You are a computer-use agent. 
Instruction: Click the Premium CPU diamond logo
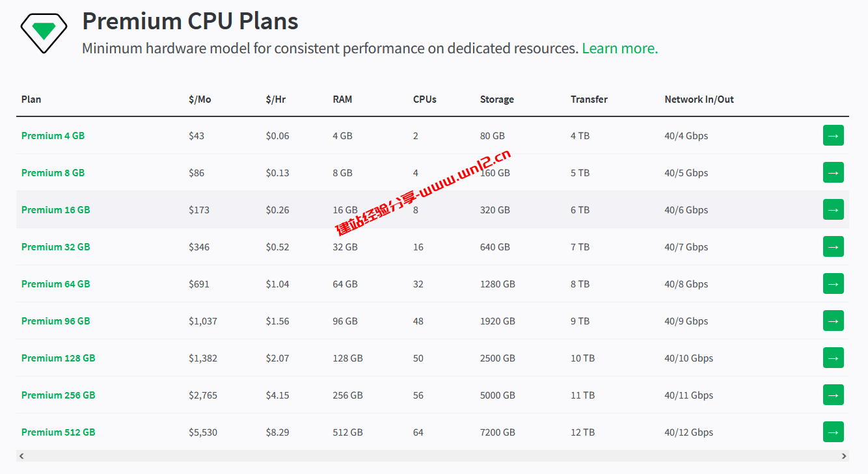[44, 33]
